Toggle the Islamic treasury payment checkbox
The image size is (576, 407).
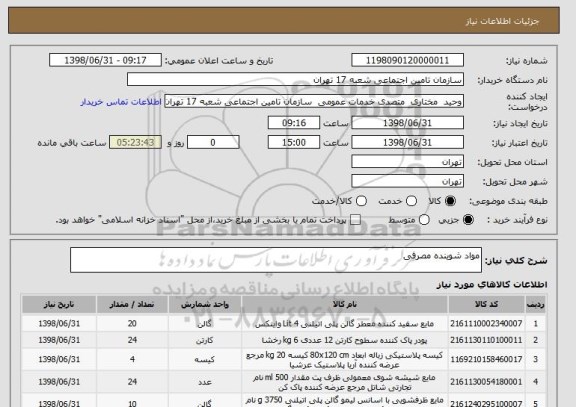[x=355, y=220]
